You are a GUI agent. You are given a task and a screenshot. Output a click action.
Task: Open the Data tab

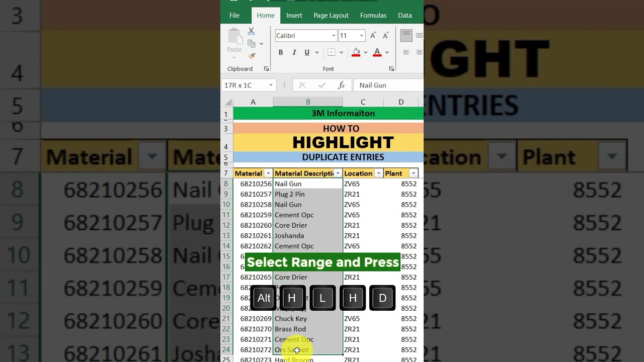click(405, 16)
